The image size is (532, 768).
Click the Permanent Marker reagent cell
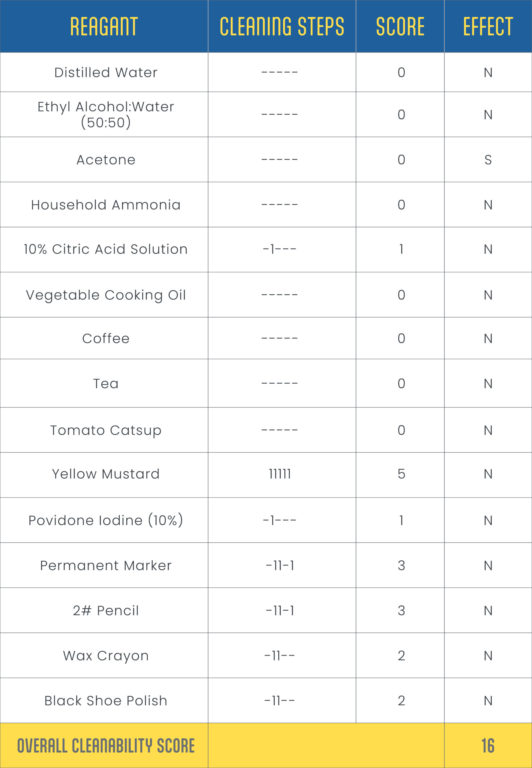[x=106, y=565]
